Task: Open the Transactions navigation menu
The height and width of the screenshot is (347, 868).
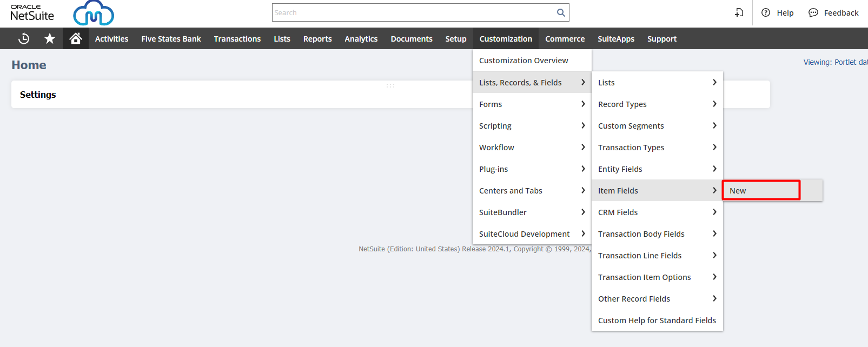Action: [x=237, y=39]
